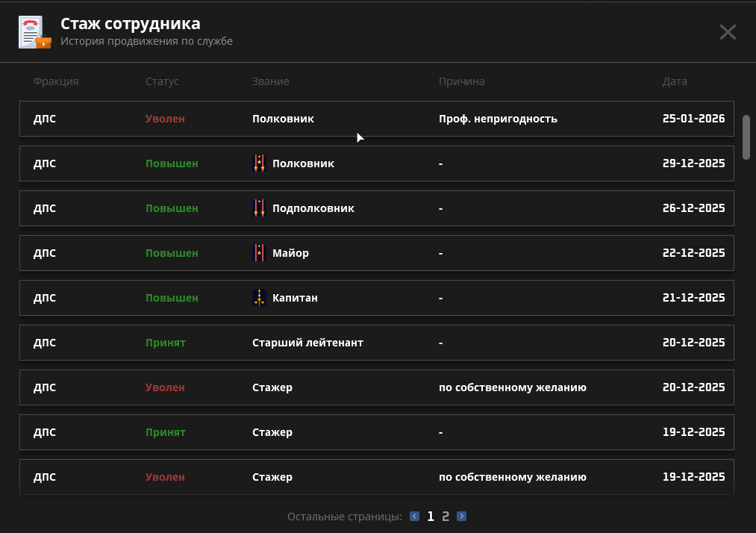756x533 pixels.
Task: Click the Старший лейтенант rank entry
Action: 307,343
